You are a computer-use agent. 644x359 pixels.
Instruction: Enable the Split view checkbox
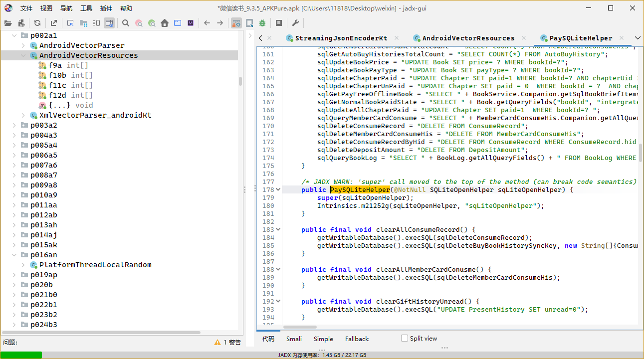click(405, 338)
